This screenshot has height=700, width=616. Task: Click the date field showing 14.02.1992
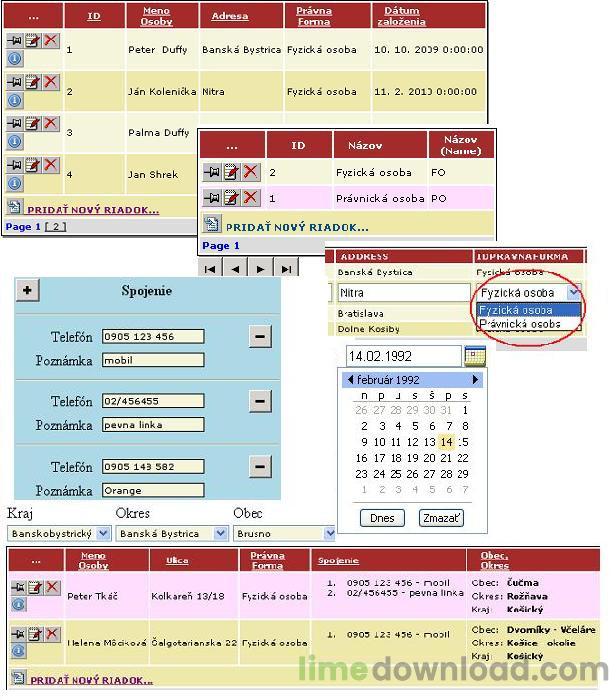(404, 356)
